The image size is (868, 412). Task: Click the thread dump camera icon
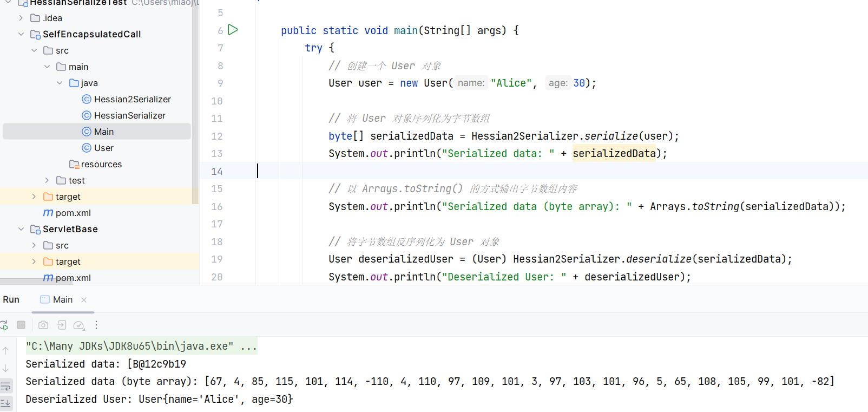point(43,325)
